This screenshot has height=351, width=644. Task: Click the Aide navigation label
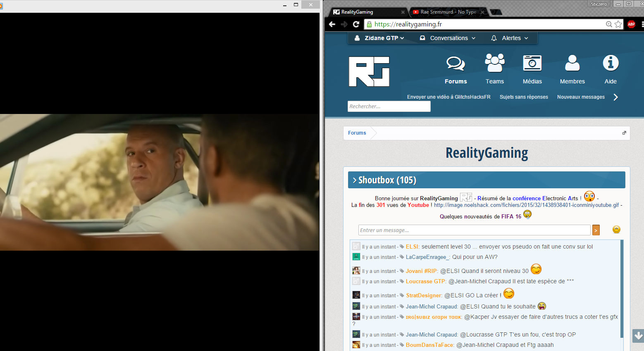pos(611,81)
